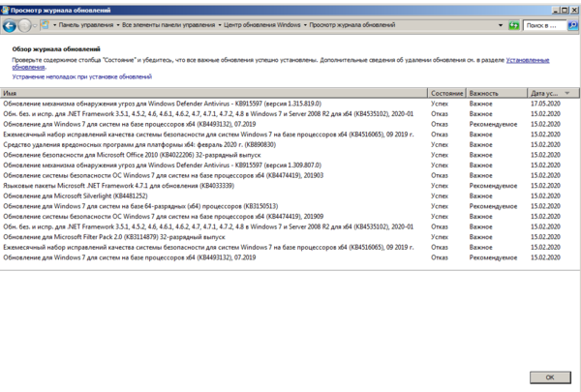Open the address bar history dropdown arrow
The image size is (581, 392).
501,25
